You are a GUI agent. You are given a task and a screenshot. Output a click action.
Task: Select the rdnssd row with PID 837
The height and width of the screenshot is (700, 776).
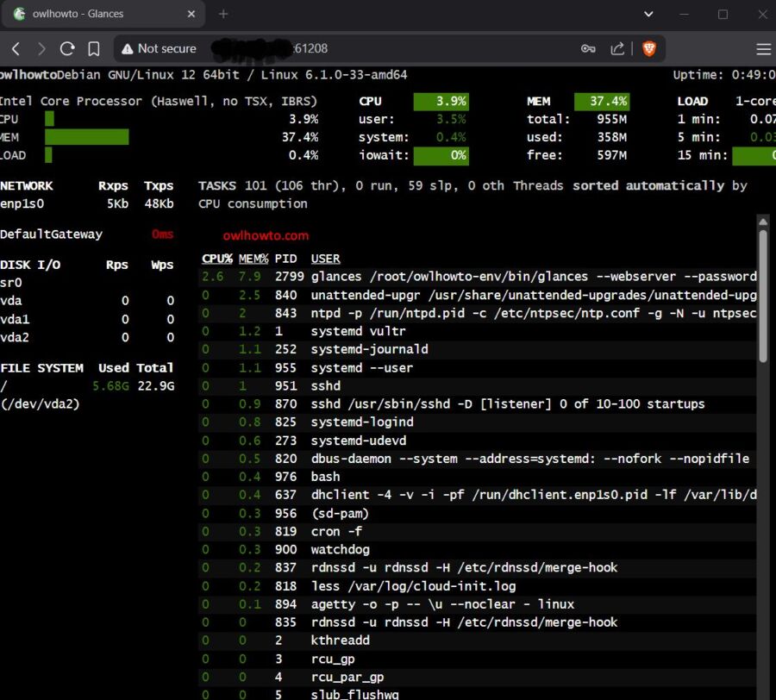pos(477,567)
